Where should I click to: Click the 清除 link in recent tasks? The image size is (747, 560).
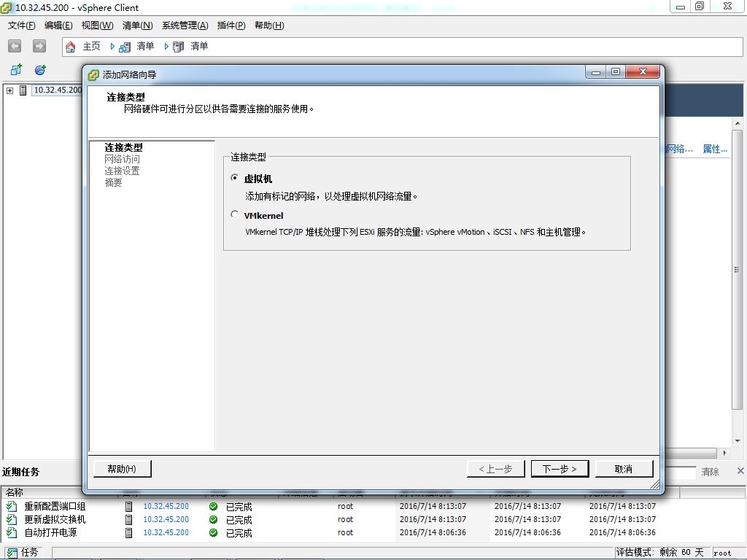click(710, 472)
